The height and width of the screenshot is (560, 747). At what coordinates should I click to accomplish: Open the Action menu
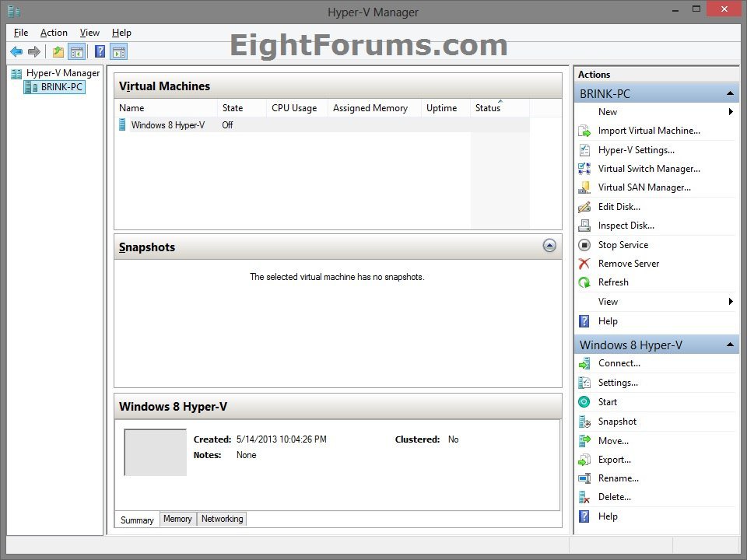point(54,33)
